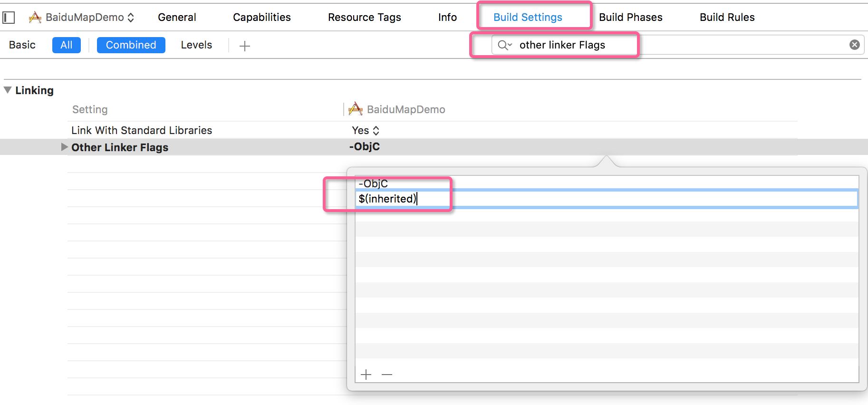Click the Setting column header
Image resolution: width=868 pixels, height=405 pixels.
click(x=90, y=109)
